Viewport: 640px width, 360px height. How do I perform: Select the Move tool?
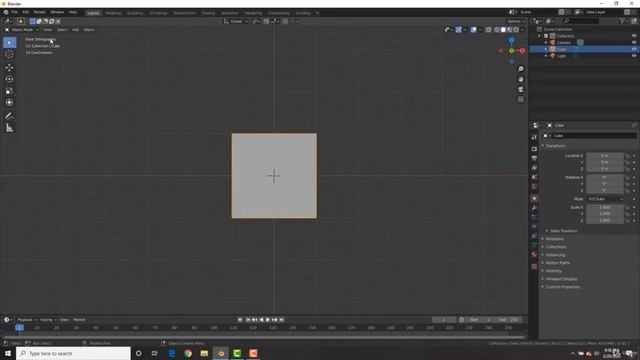click(9, 68)
